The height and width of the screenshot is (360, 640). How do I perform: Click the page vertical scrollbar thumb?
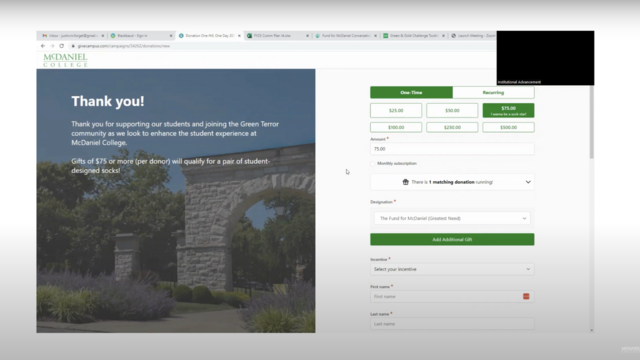pyautogui.click(x=591, y=122)
